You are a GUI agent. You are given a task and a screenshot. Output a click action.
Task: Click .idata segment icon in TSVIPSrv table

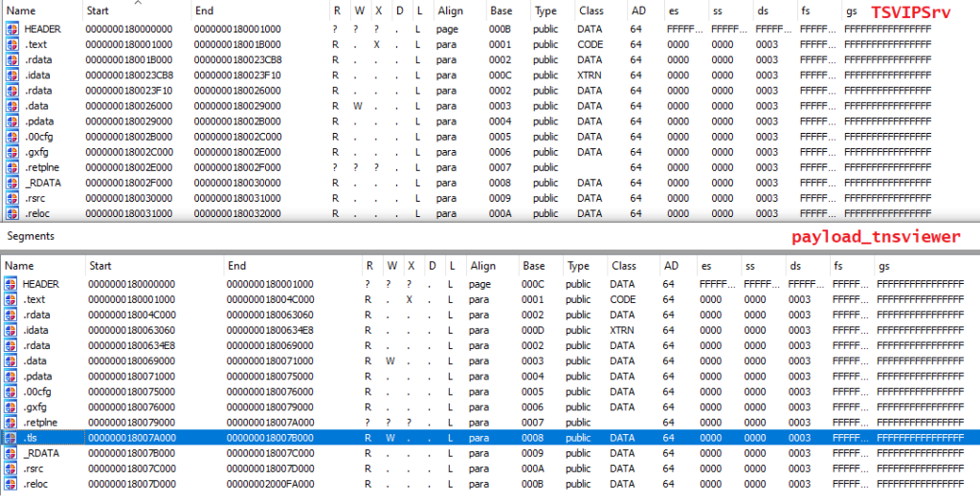[12, 76]
